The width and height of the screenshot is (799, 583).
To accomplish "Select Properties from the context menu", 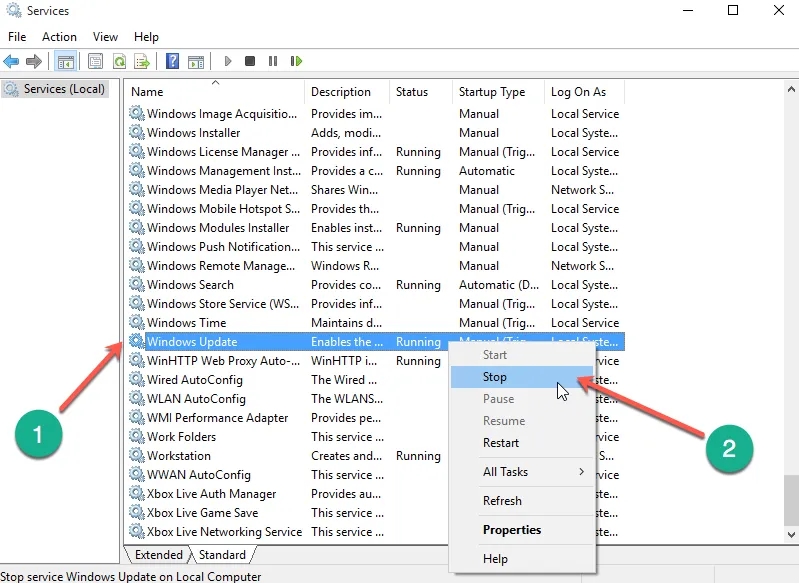I will coord(512,530).
